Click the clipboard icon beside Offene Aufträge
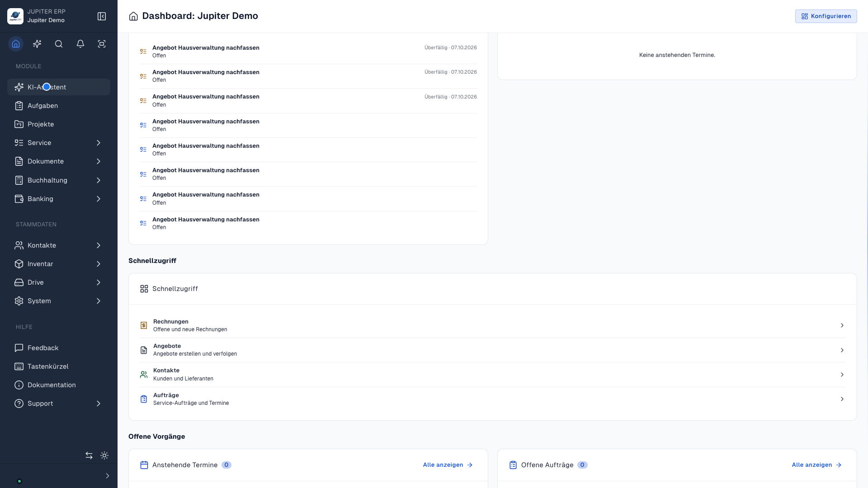This screenshot has width=868, height=488. 513,465
